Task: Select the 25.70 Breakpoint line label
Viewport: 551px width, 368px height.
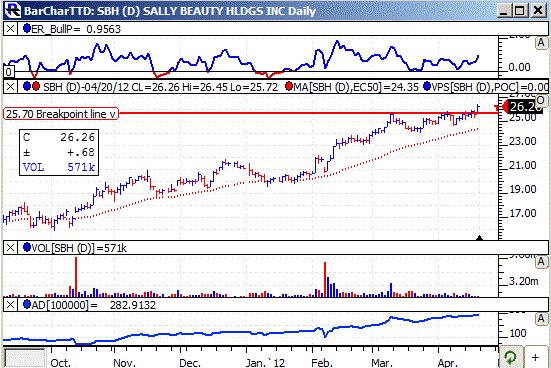Action: 61,114
